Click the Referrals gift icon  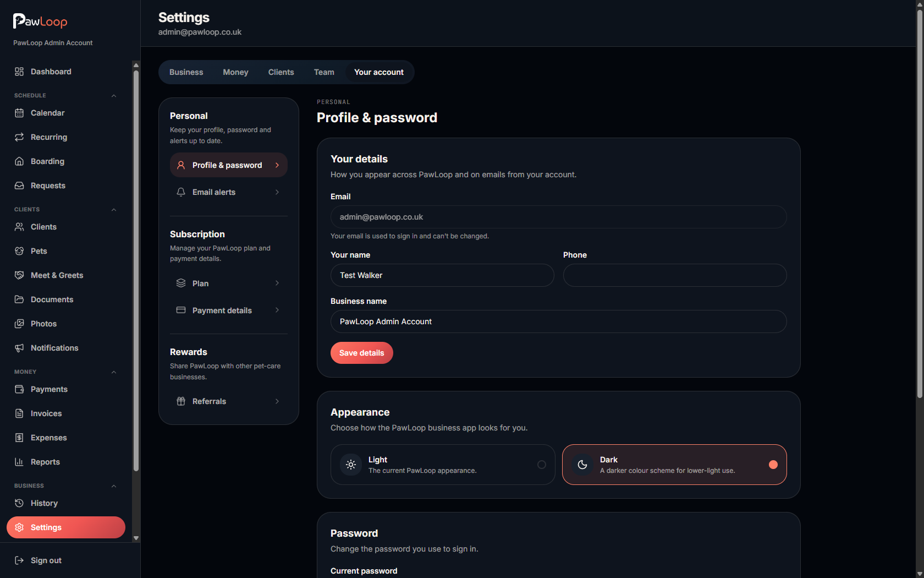click(x=181, y=401)
